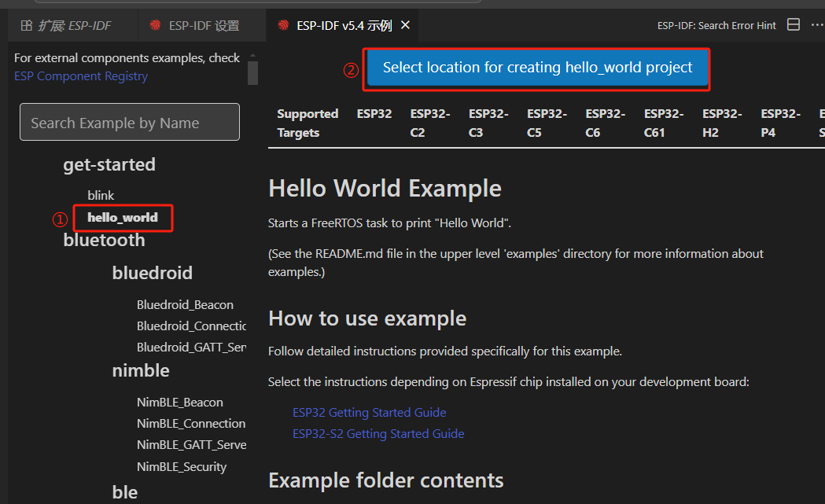
Task: Click the extensions icon on 扩展 ESP-IDF tab
Action: pos(27,24)
